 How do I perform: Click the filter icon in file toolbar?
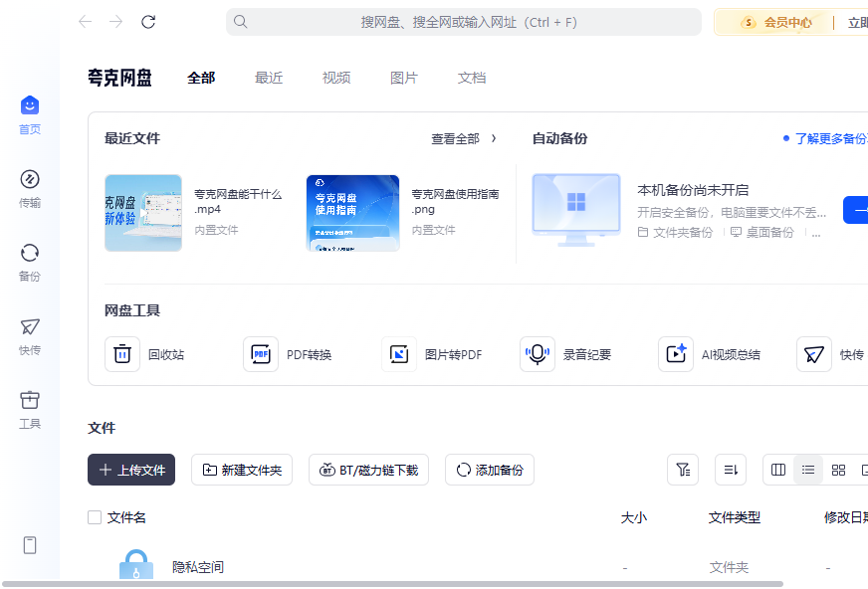click(x=683, y=470)
